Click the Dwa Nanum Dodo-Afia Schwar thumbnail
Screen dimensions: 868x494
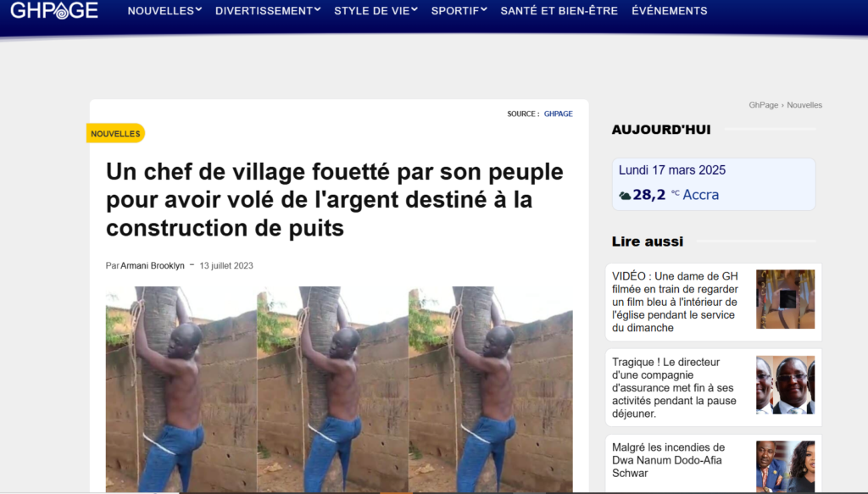pyautogui.click(x=786, y=466)
